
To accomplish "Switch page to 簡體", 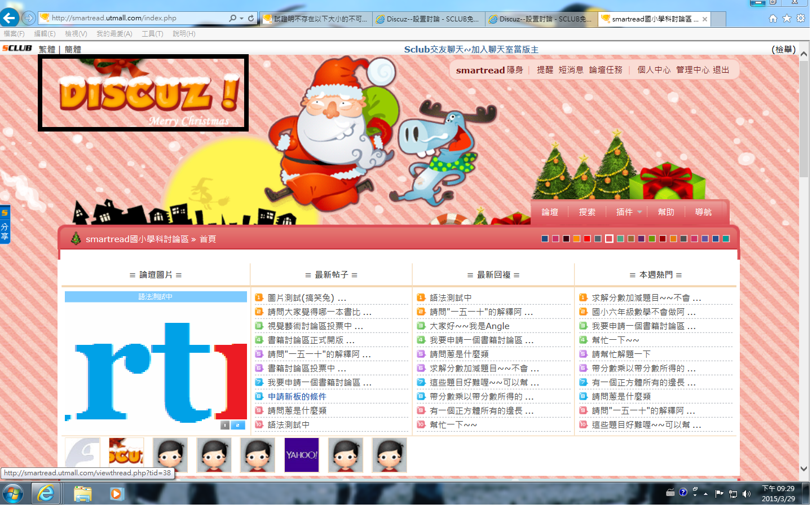I will point(73,49).
